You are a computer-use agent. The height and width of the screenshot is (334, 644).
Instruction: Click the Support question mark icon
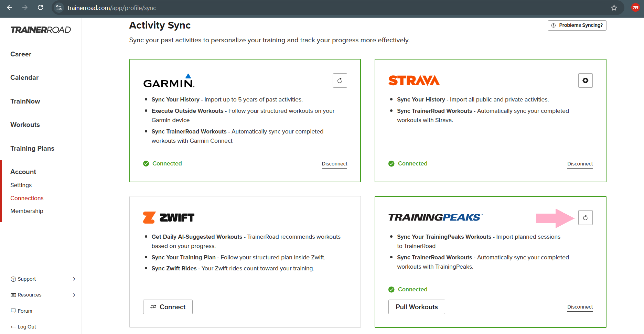coord(13,279)
